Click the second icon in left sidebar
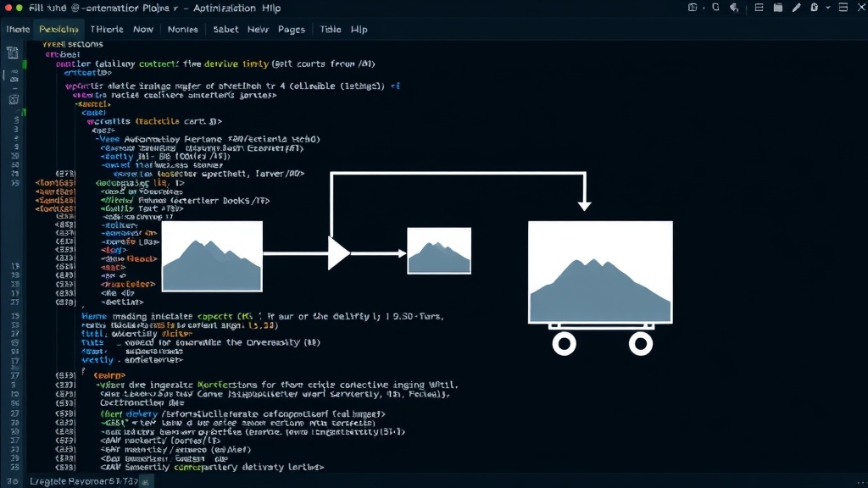868x488 pixels. 14,77
